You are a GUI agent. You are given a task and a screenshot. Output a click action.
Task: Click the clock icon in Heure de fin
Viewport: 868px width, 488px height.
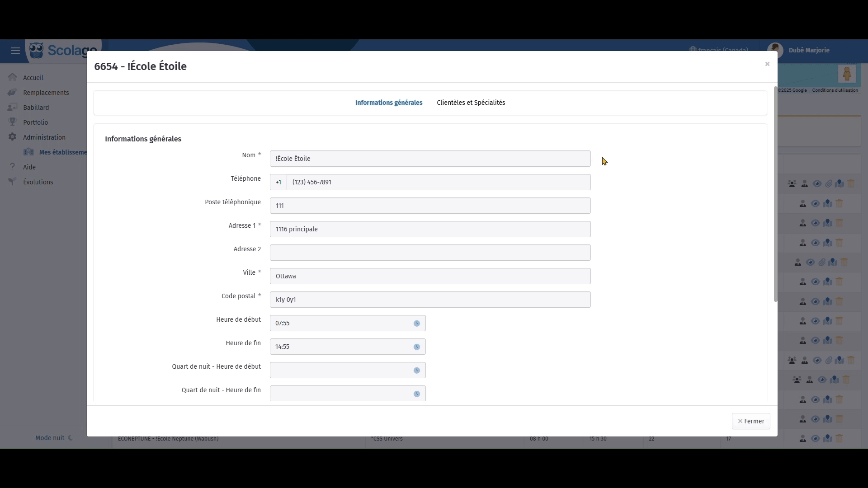tap(416, 347)
